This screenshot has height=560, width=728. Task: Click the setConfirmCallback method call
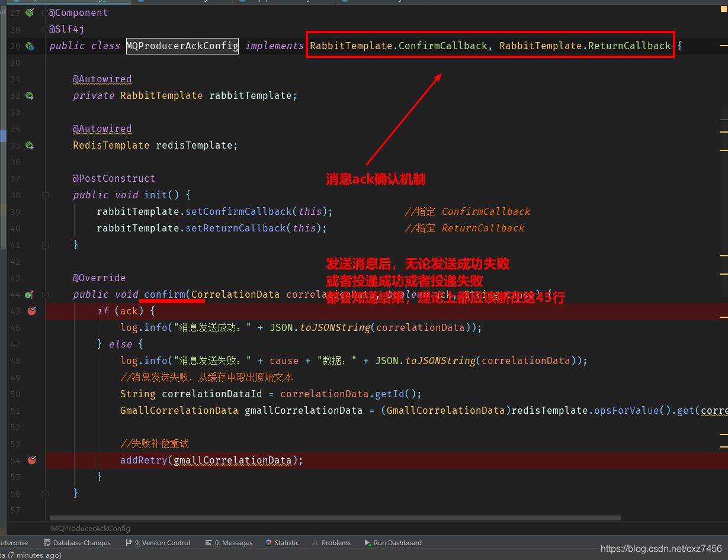239,211
